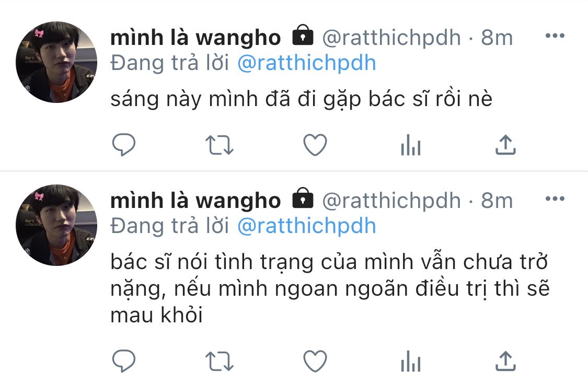The width and height of the screenshot is (588, 384).
Task: View analytics of the second tweet
Action: [x=411, y=361]
